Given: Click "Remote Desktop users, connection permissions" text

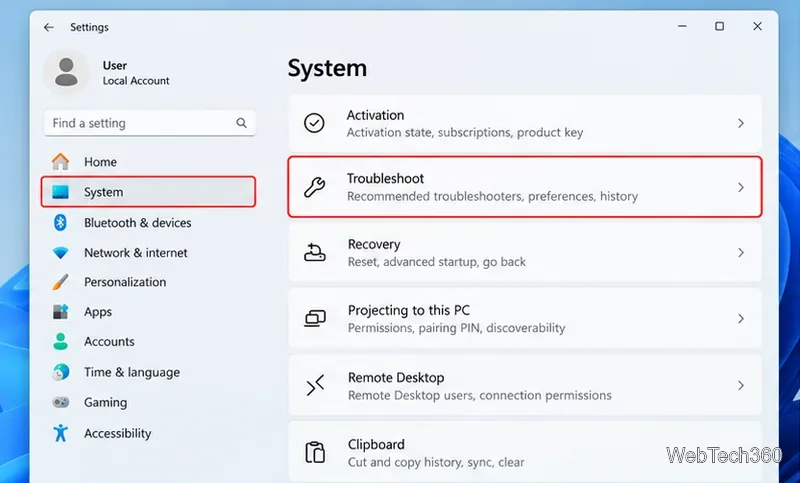Looking at the screenshot, I should pos(480,395).
